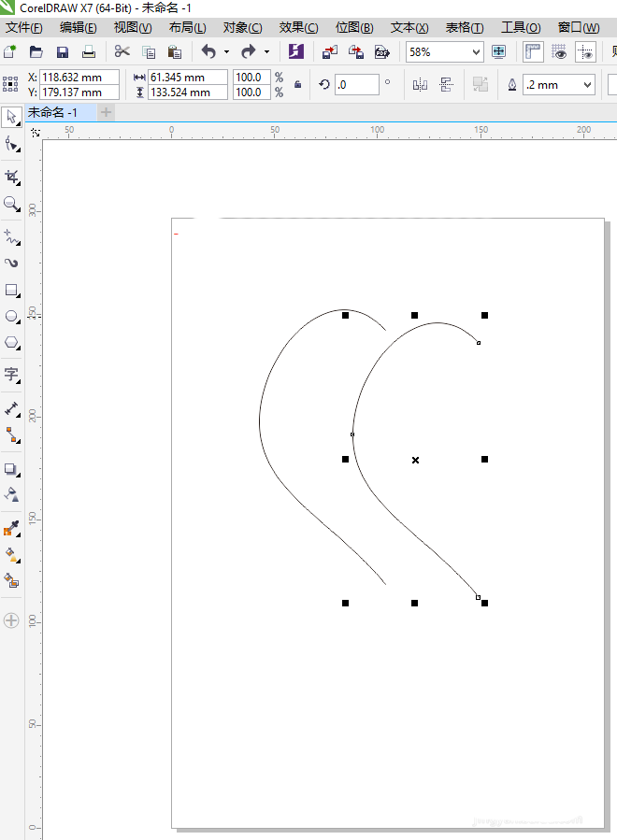The image size is (617, 840).
Task: Select the Transparency tool
Action: tap(12, 494)
